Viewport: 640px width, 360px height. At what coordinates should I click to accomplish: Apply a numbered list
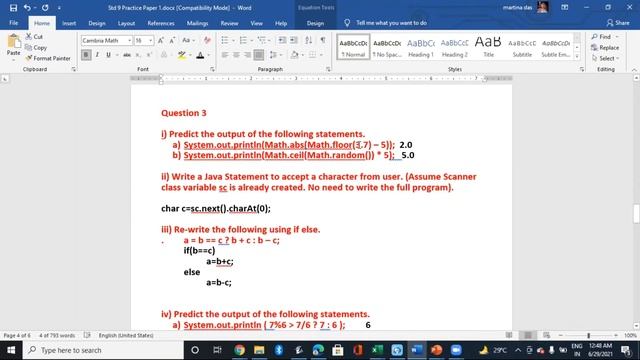[x=243, y=40]
